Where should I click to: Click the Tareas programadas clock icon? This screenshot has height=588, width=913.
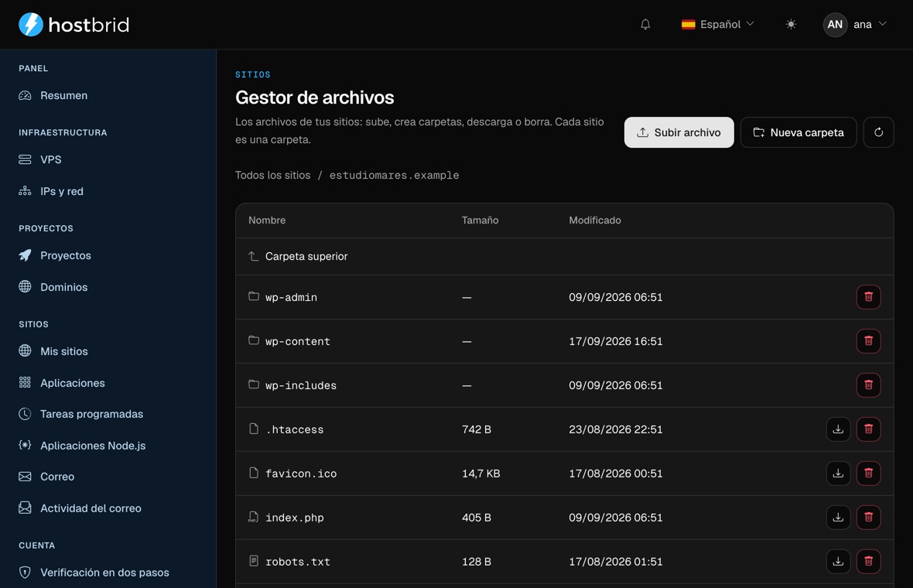[x=25, y=414]
